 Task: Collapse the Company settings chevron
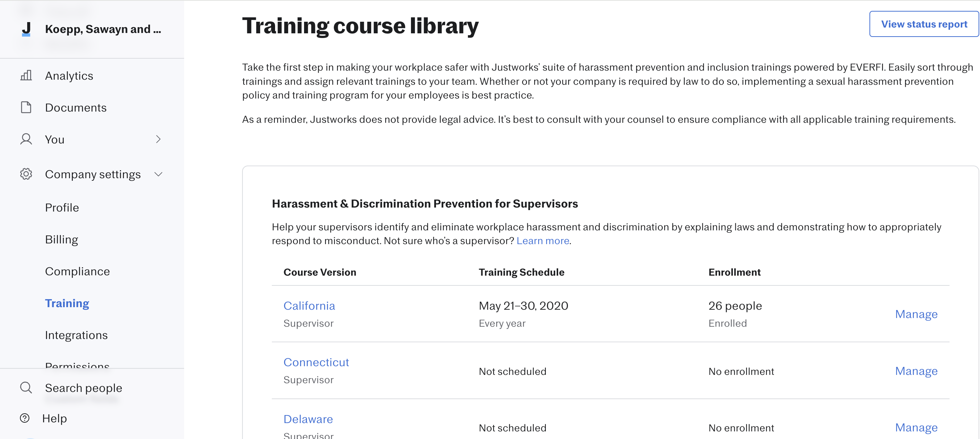pos(158,174)
